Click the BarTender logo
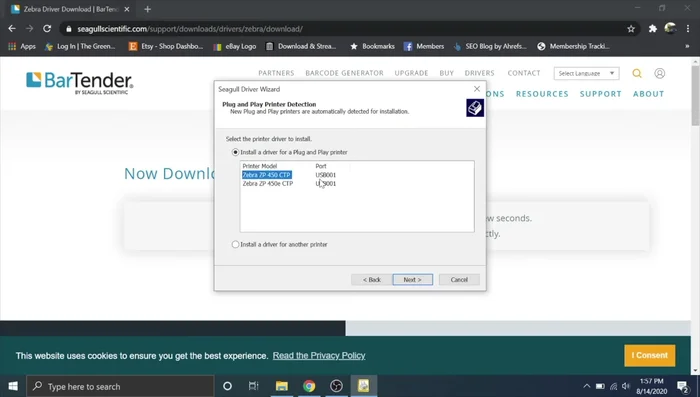The image size is (700, 397). coord(79,83)
